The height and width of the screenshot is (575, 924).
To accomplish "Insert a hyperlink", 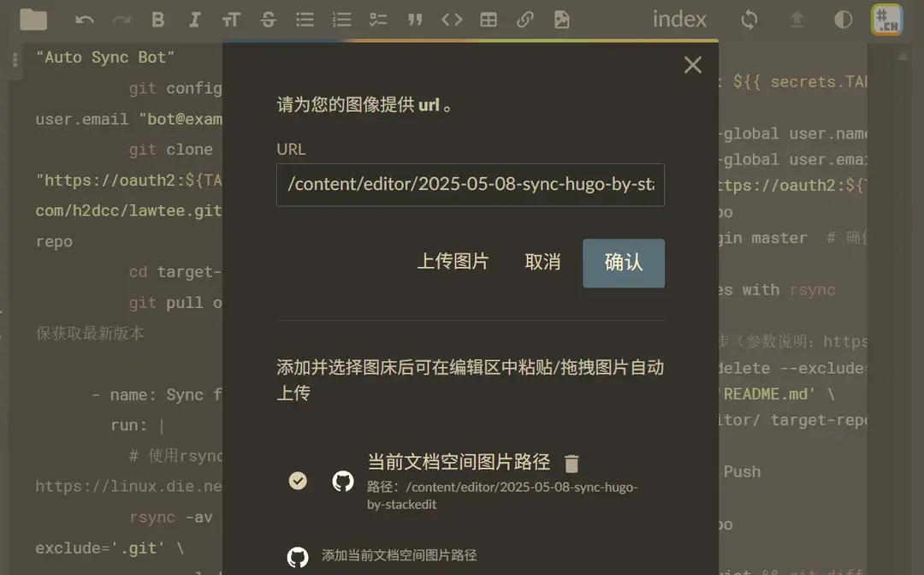I will (x=524, y=19).
